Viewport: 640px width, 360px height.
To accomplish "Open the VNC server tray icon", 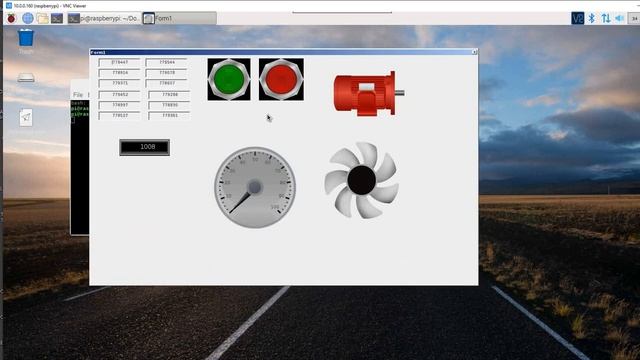I will [577, 18].
